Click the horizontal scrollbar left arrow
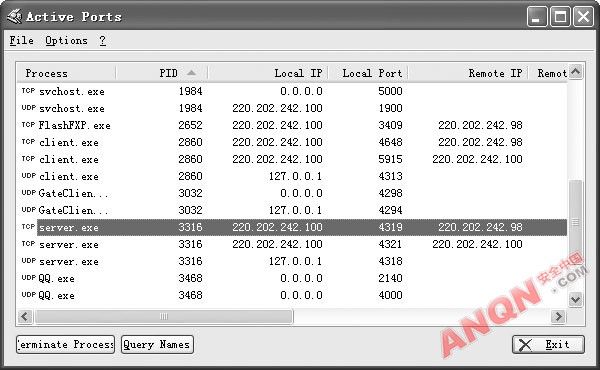The width and height of the screenshot is (600, 370). (x=25, y=316)
